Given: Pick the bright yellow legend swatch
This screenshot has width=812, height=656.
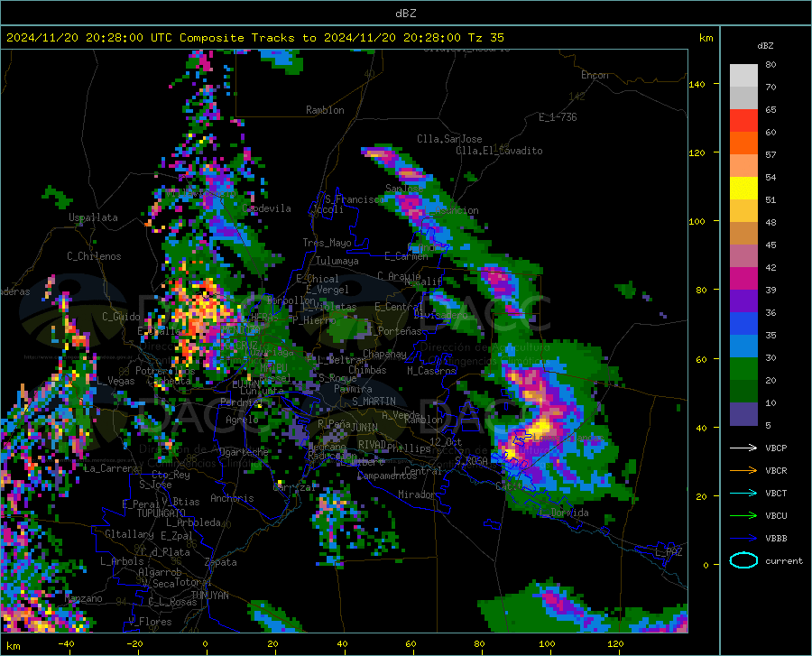Looking at the screenshot, I should click(743, 189).
